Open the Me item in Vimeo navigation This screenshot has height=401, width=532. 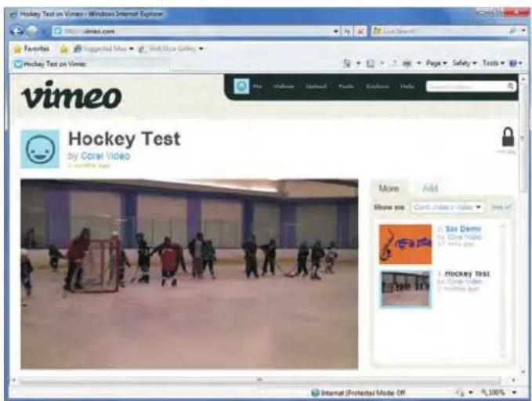coord(258,86)
